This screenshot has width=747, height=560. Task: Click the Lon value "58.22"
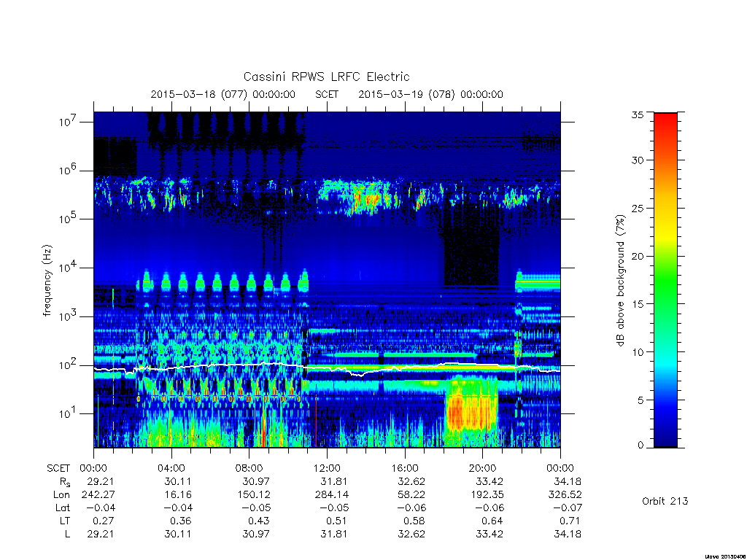[x=411, y=495]
